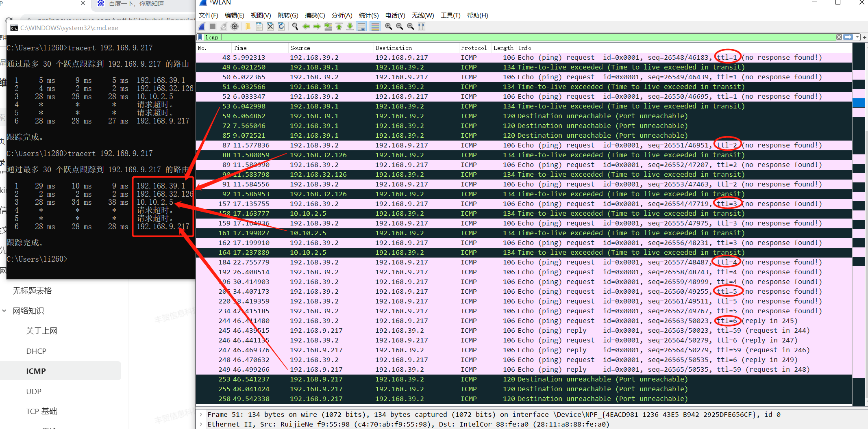The width and height of the screenshot is (868, 429).
Task: Sort packets by the Time column header
Action: tap(259, 48)
